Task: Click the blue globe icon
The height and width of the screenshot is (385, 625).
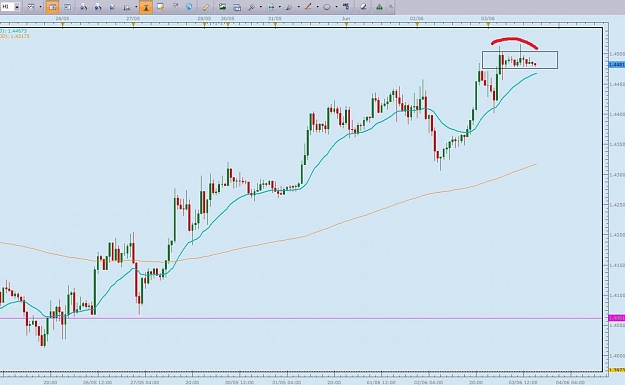Action: tap(189, 6)
